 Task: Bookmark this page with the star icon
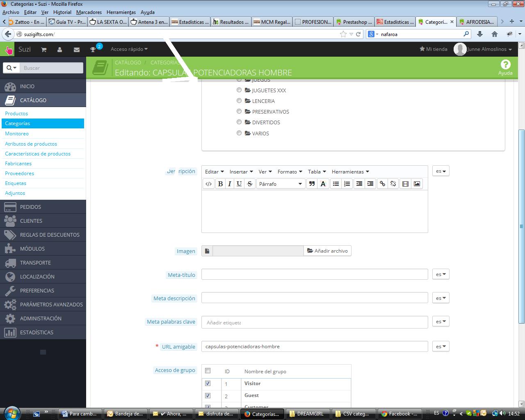click(343, 34)
